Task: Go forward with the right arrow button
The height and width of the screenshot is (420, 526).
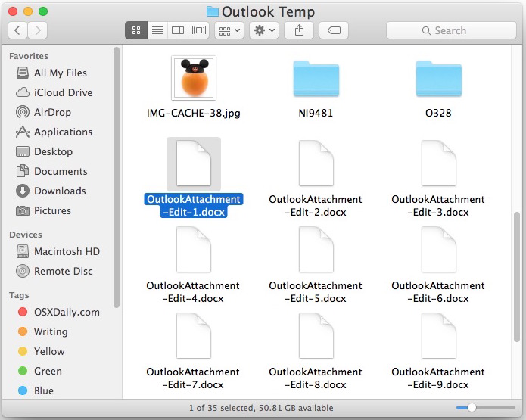Action: [x=38, y=30]
